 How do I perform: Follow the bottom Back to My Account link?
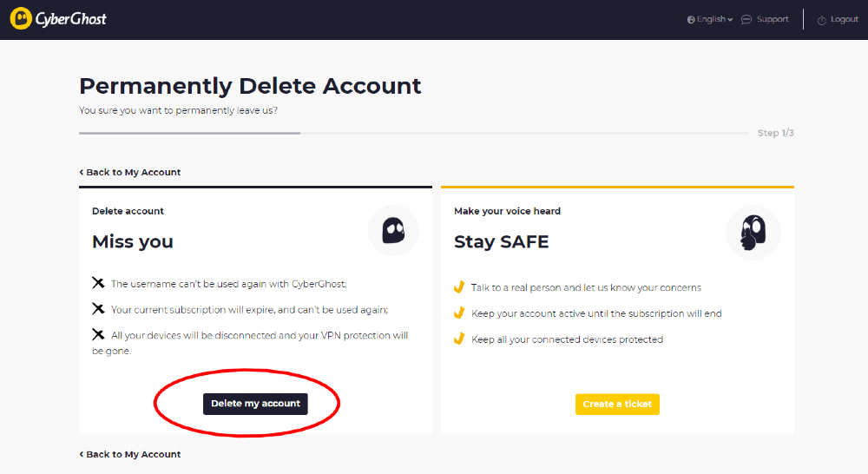[x=130, y=454]
